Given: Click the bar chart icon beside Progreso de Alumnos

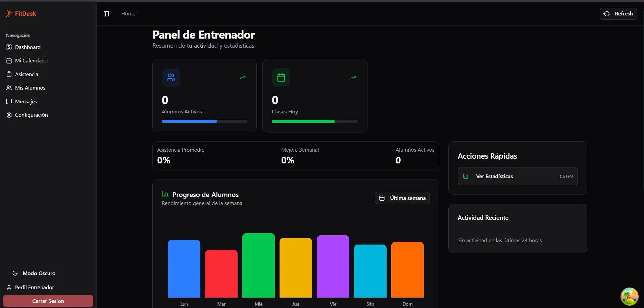Looking at the screenshot, I should point(165,194).
